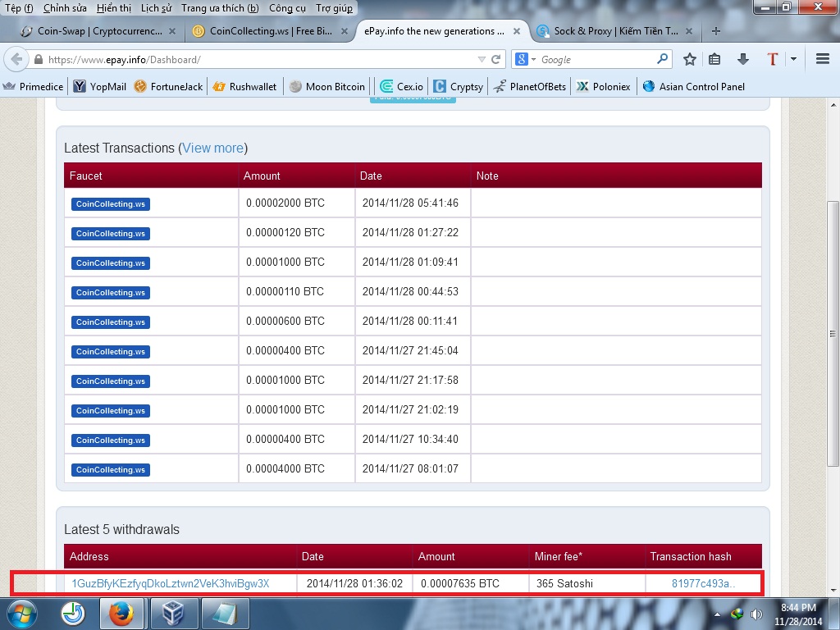This screenshot has height=630, width=840.
Task: Close the Sock & Proxy tab
Action: (x=689, y=32)
